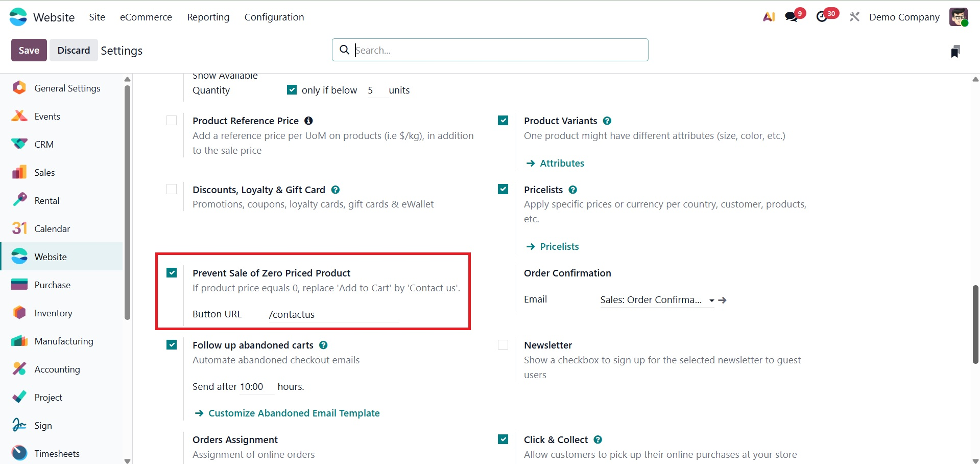Open the conversations chat icon
The width and height of the screenshot is (980, 464).
[x=792, y=17]
